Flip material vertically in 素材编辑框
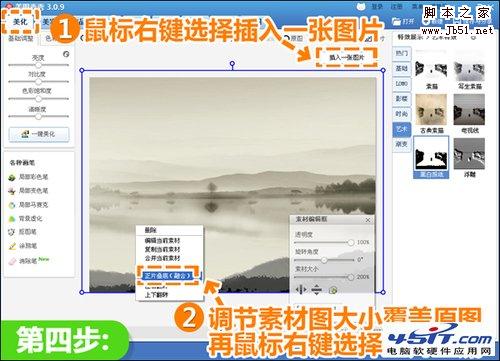Image resolution: width=500 pixels, height=361 pixels. (x=316, y=290)
